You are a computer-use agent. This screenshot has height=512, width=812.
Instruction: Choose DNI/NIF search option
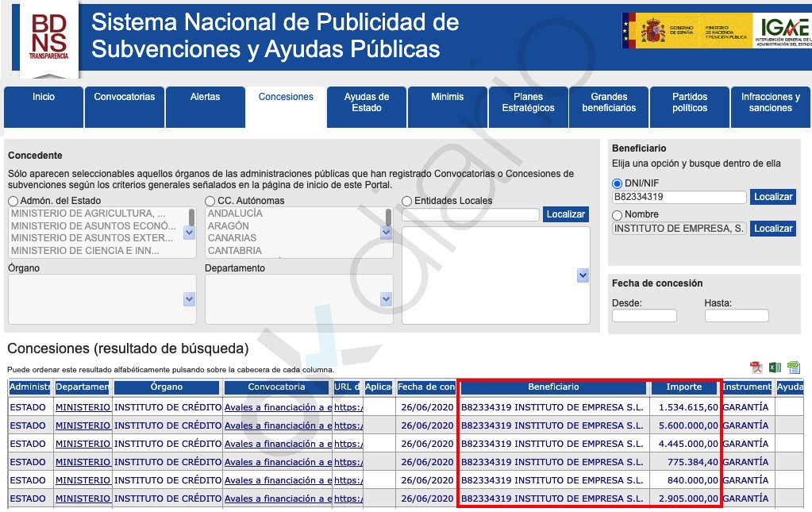(617, 183)
